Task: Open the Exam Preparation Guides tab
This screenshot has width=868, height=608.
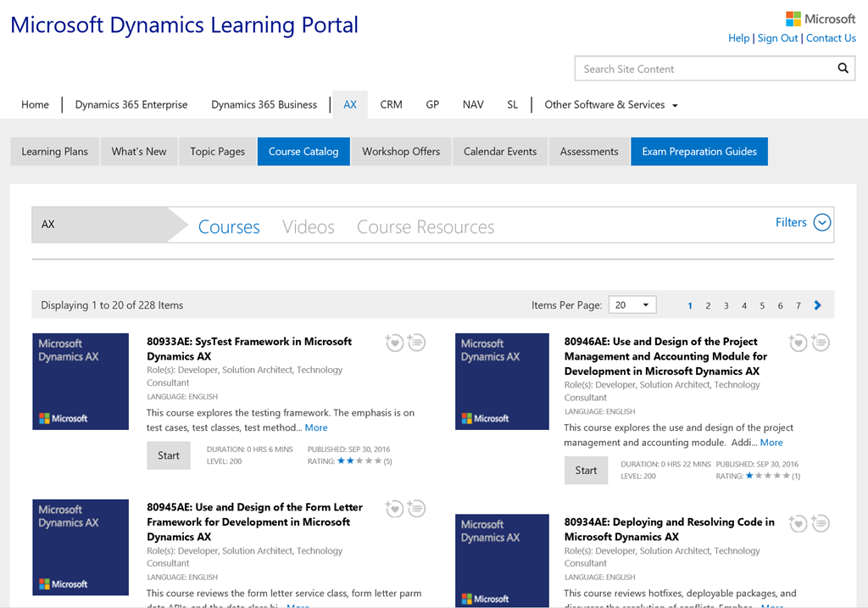Action: click(x=698, y=152)
